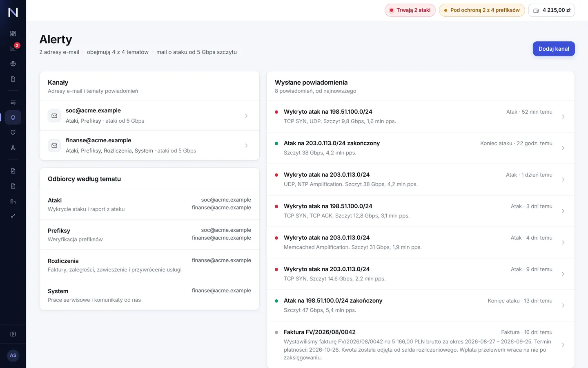Open the Rozliczenia topic row
The image size is (588, 368).
[x=149, y=265]
